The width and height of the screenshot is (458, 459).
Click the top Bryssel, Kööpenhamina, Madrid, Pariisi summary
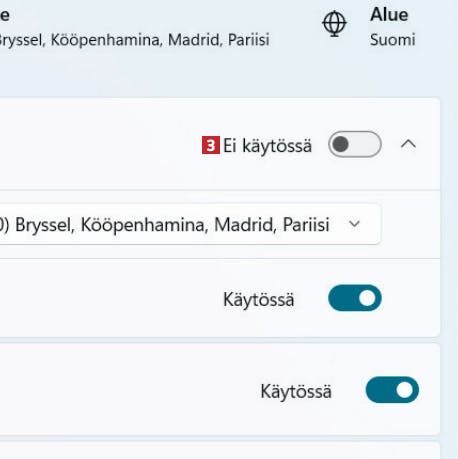[x=134, y=40]
